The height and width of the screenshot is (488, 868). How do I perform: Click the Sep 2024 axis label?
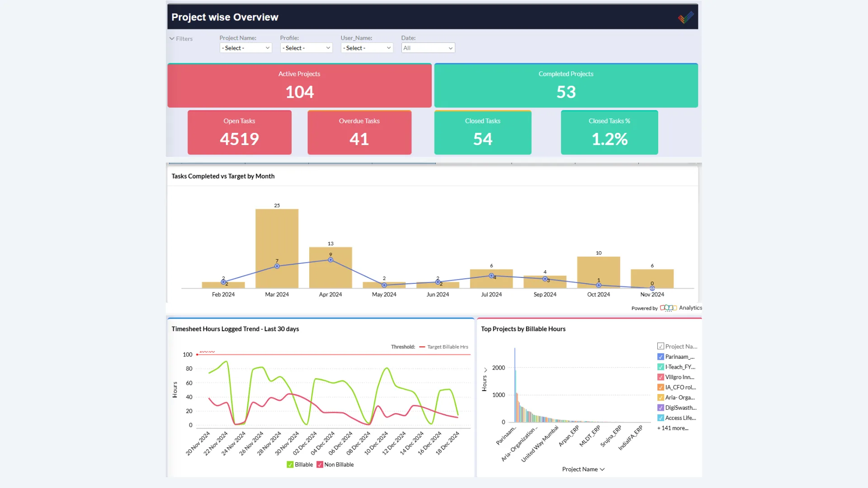pos(545,294)
